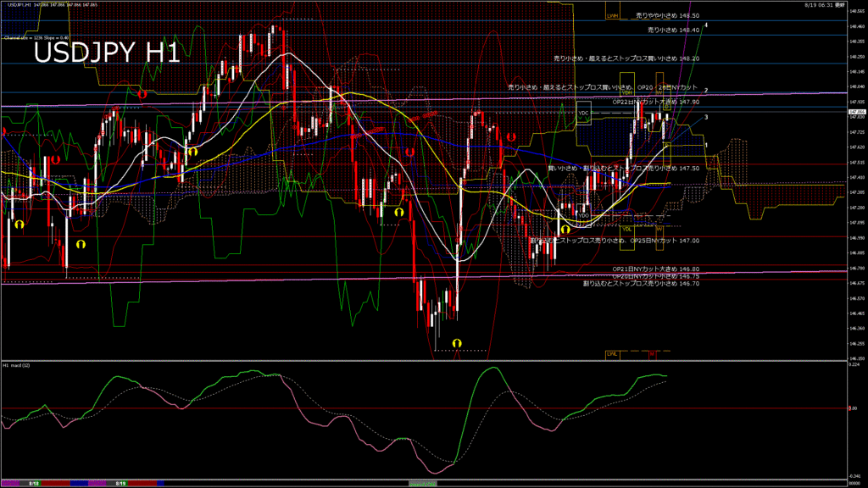The width and height of the screenshot is (868, 488).
Task: Click the H1 macd (12) indicator label
Action: pyautogui.click(x=17, y=365)
